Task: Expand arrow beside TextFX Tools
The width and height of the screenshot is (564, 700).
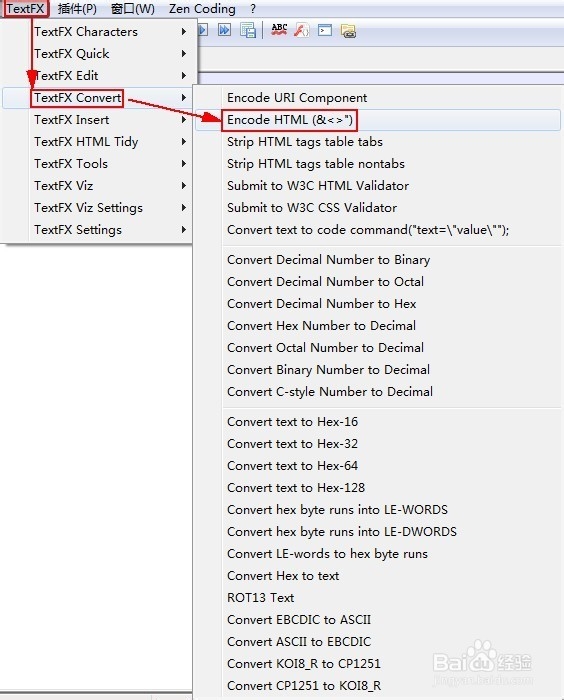Action: pos(184,163)
